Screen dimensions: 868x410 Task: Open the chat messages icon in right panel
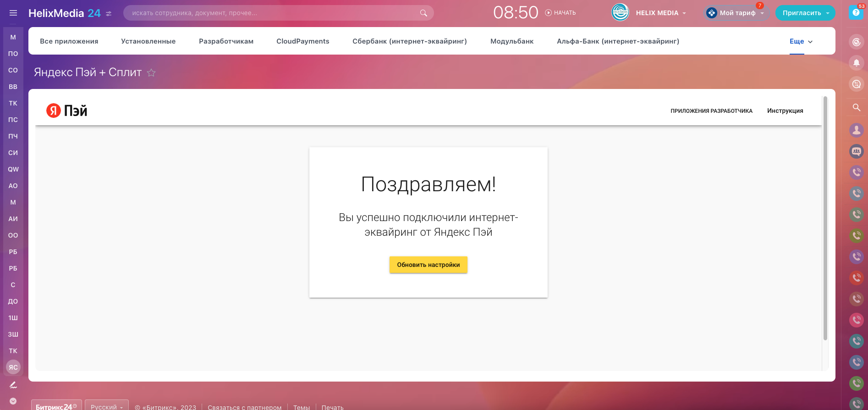856,84
